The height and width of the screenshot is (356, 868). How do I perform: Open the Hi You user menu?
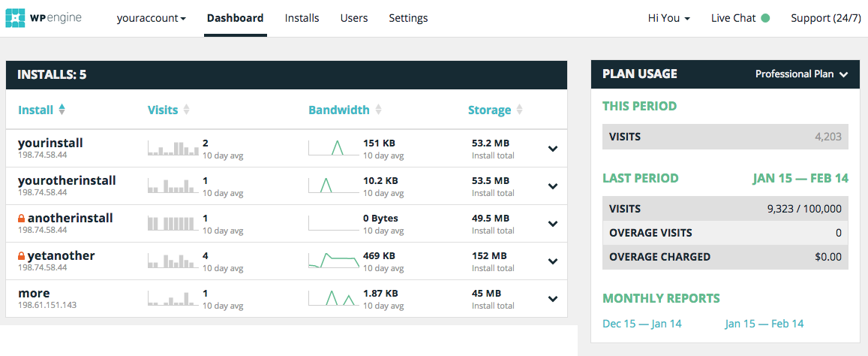coord(668,18)
